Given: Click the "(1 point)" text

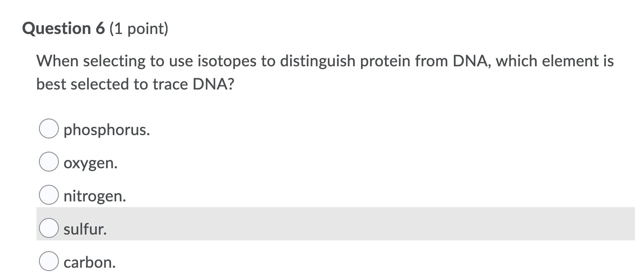Looking at the screenshot, I should (x=139, y=29).
